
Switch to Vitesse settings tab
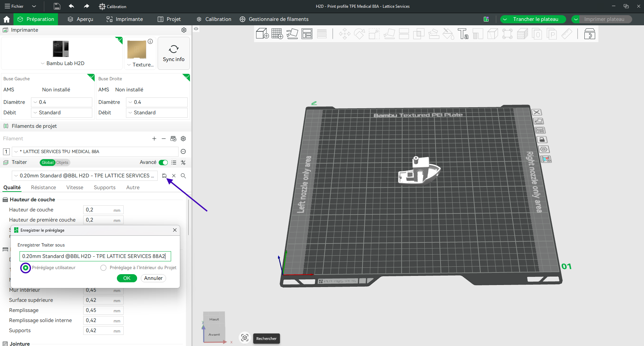click(75, 188)
